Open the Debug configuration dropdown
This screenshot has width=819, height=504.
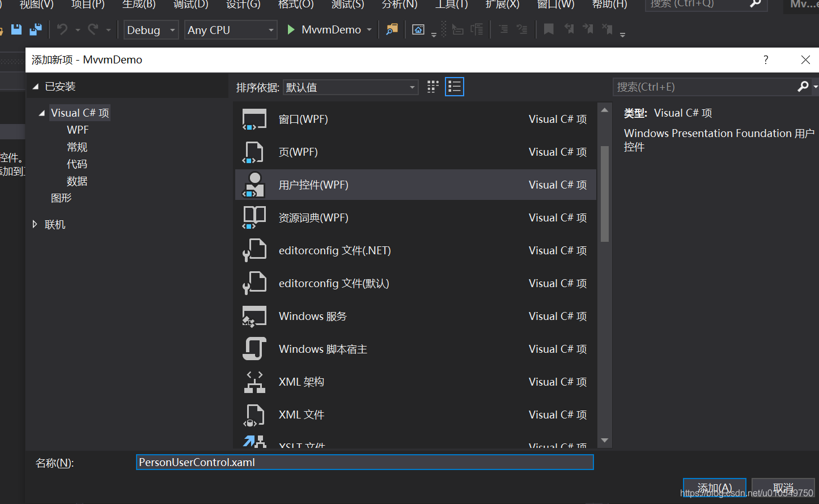point(151,30)
